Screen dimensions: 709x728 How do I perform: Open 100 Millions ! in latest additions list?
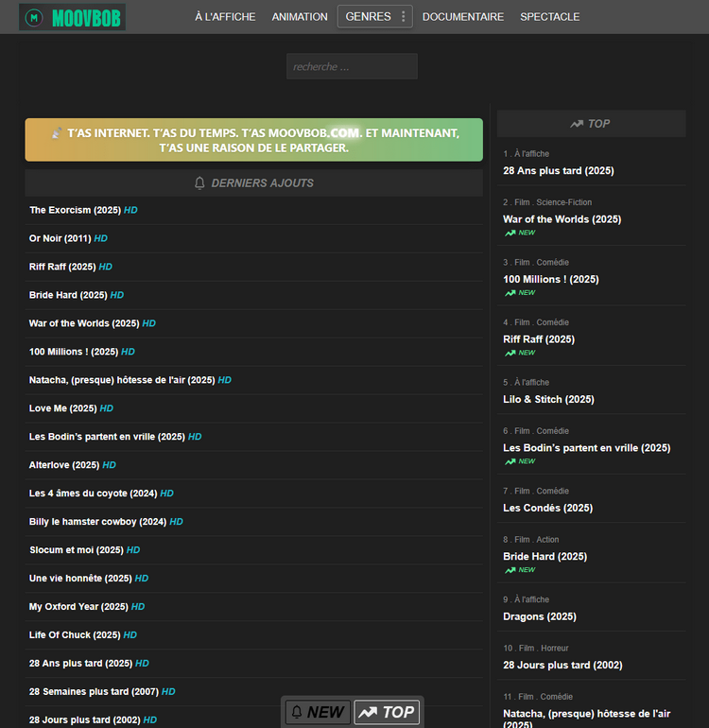click(x=74, y=352)
